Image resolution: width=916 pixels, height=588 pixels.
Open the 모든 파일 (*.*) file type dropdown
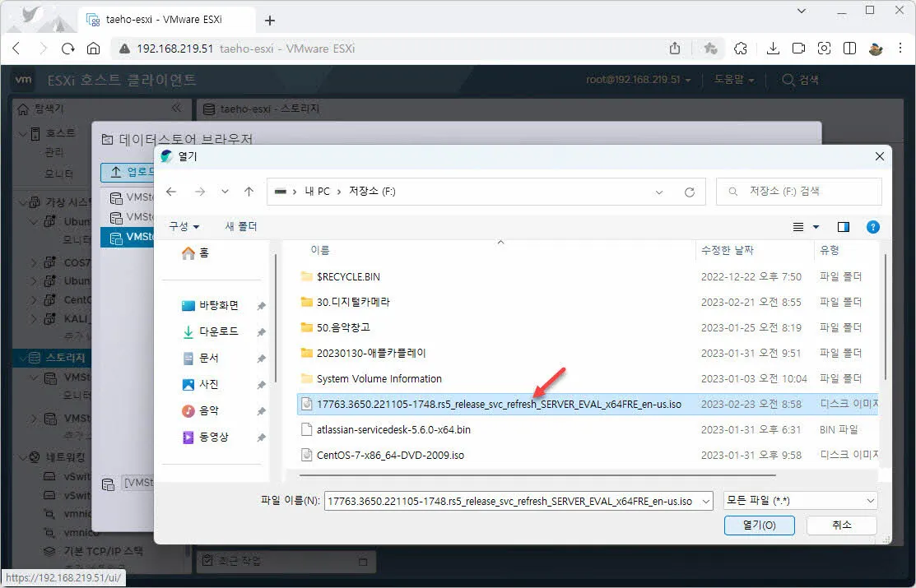coord(798,500)
